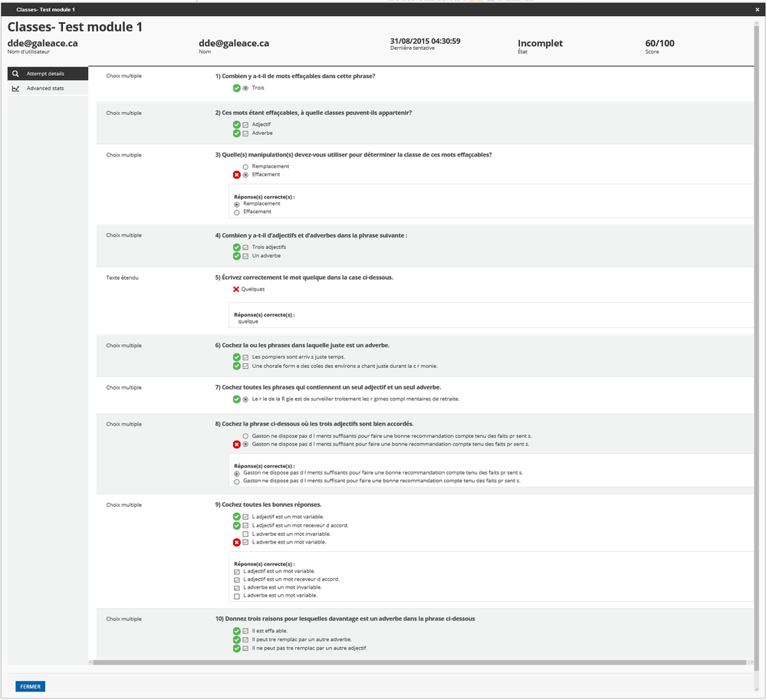
Task: Click question 5 heading about quelque
Action: (304, 278)
